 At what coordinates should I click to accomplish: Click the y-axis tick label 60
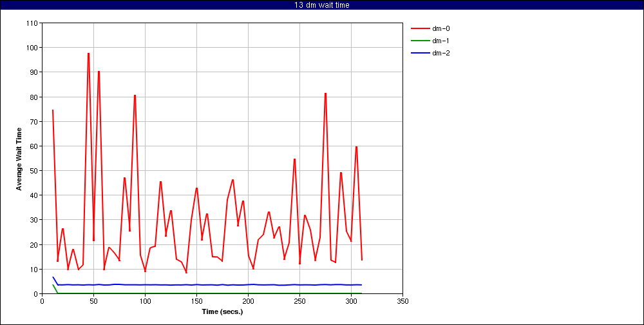point(35,146)
